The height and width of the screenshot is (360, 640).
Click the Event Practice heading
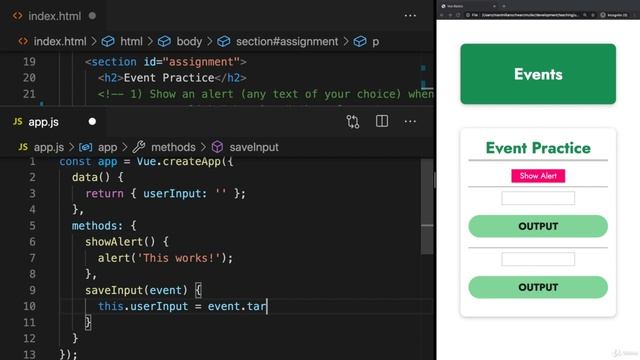click(538, 148)
